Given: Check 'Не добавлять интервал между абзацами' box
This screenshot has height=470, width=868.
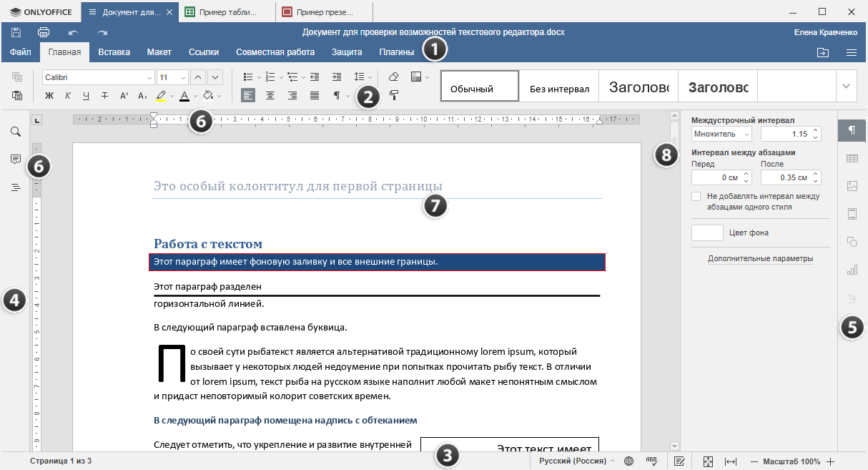Looking at the screenshot, I should [696, 196].
